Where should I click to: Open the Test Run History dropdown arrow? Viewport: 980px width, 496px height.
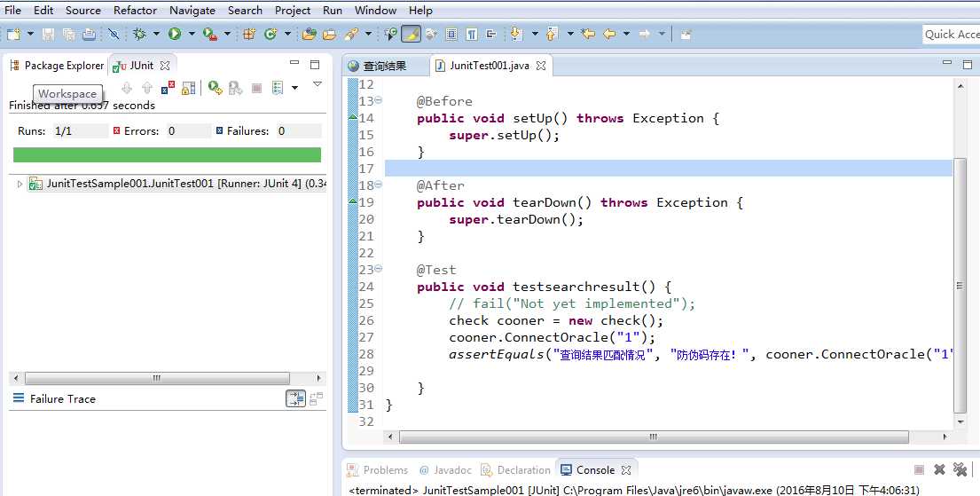(x=295, y=88)
